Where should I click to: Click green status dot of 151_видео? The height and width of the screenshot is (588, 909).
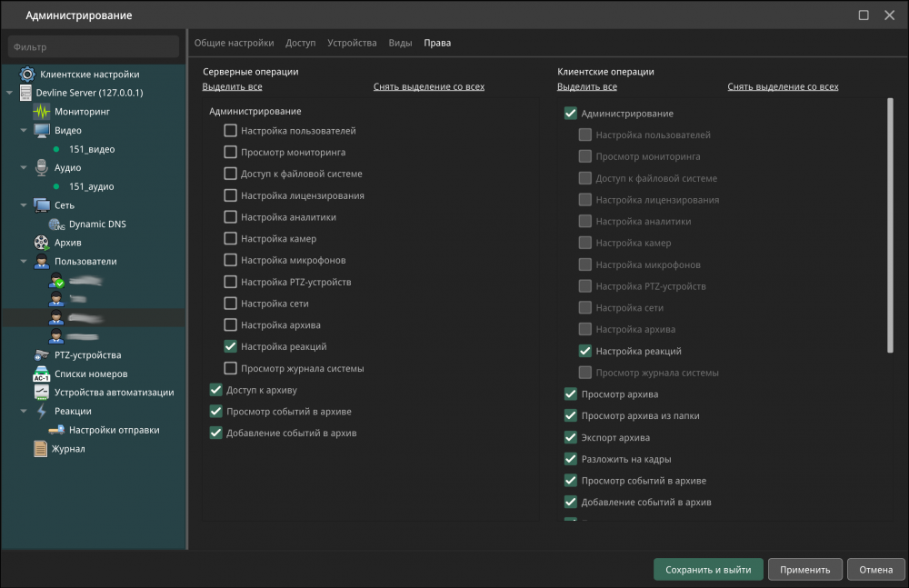click(56, 150)
